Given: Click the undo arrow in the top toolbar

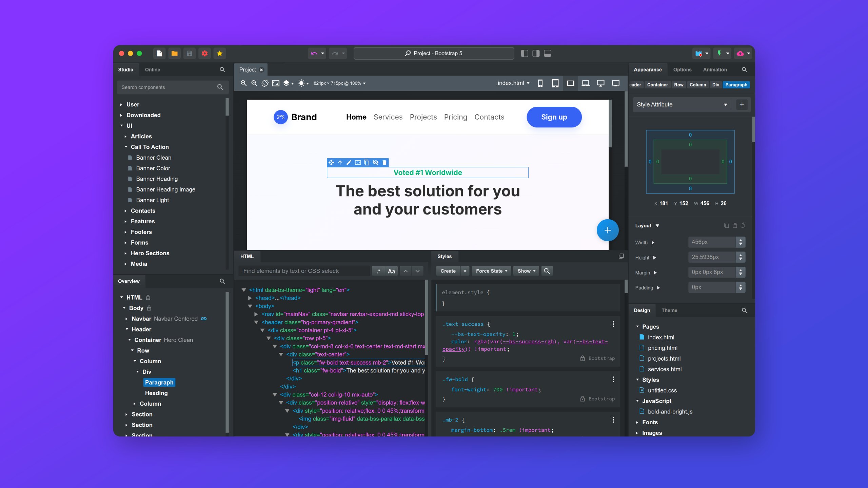Looking at the screenshot, I should (x=314, y=53).
